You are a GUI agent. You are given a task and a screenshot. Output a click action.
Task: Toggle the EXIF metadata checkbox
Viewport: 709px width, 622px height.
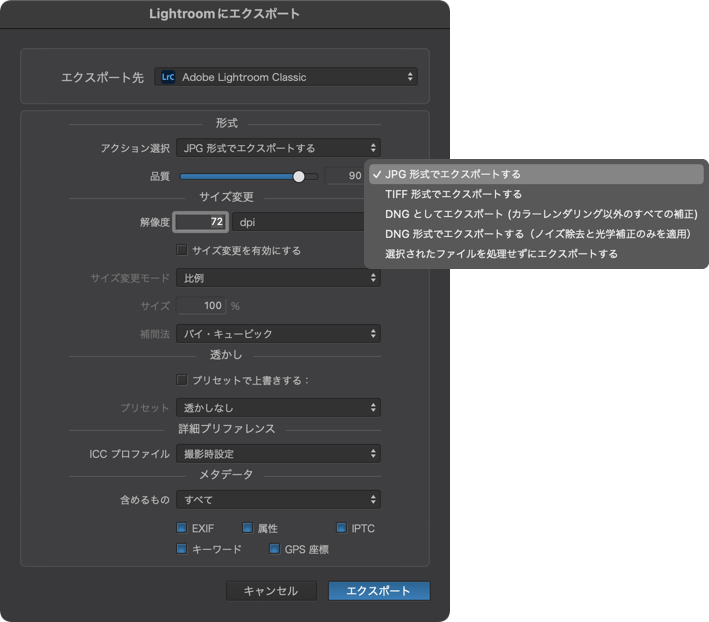click(x=182, y=528)
